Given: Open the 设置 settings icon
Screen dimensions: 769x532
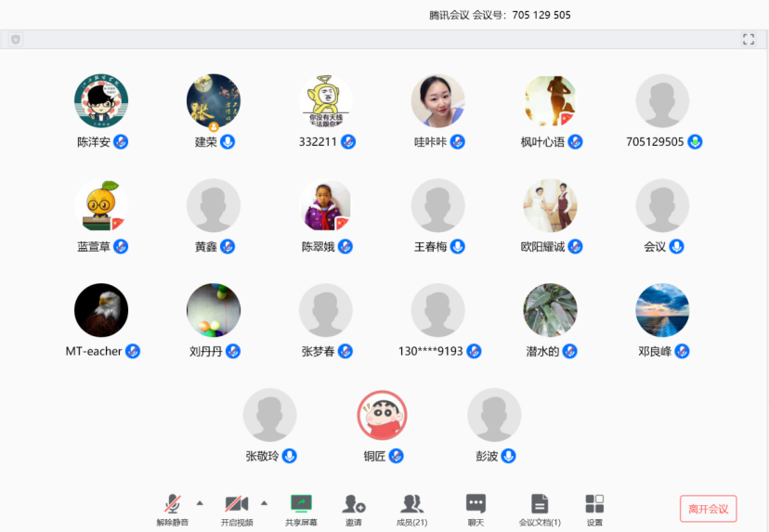Looking at the screenshot, I should point(594,503).
